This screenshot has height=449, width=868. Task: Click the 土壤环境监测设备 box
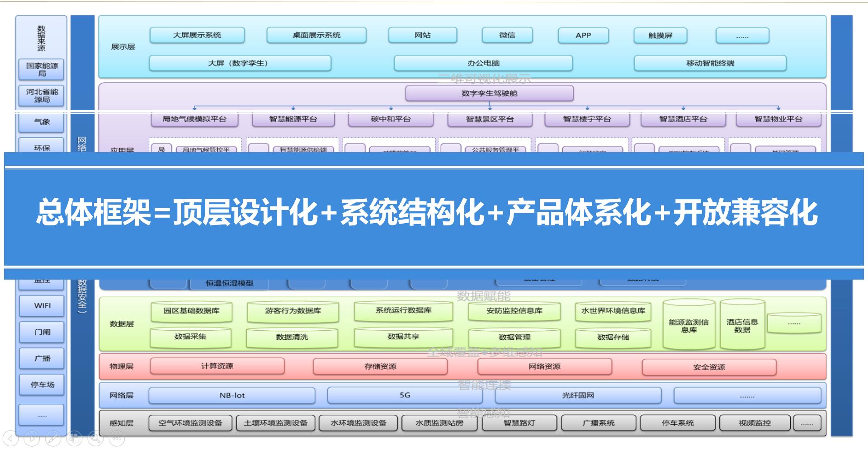(x=275, y=423)
